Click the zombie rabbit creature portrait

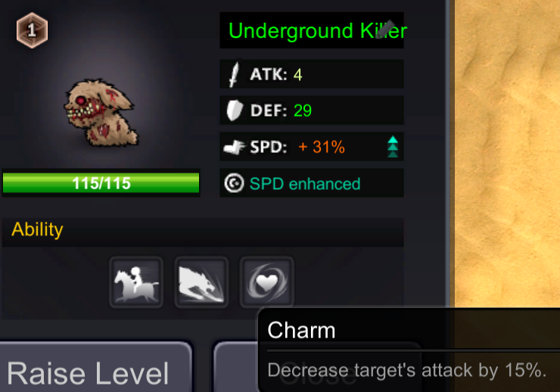pyautogui.click(x=101, y=113)
